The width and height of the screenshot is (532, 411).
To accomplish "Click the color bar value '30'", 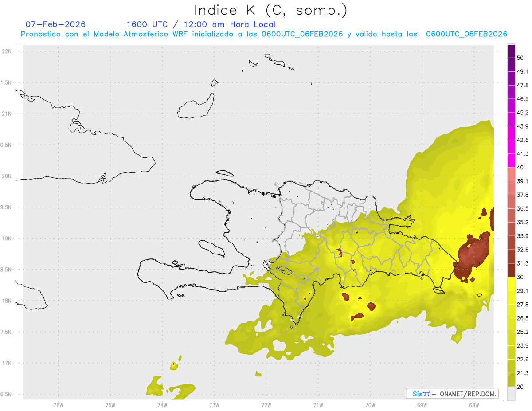I will [x=520, y=277].
